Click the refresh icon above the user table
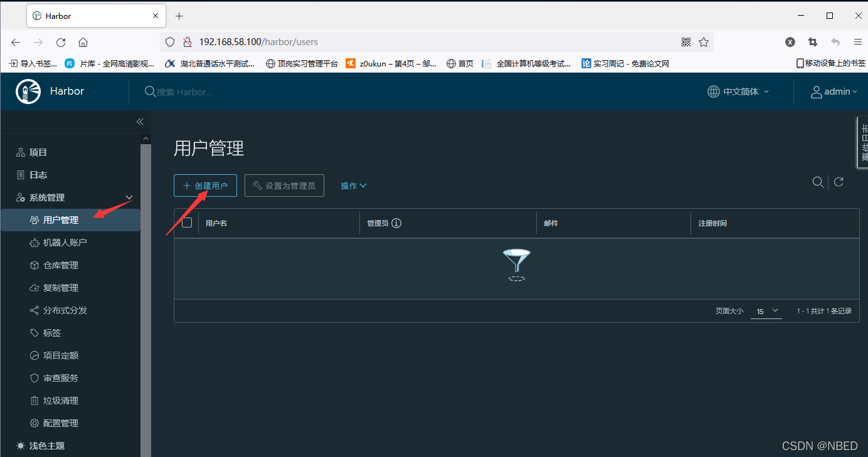Image resolution: width=868 pixels, height=457 pixels. click(x=839, y=182)
